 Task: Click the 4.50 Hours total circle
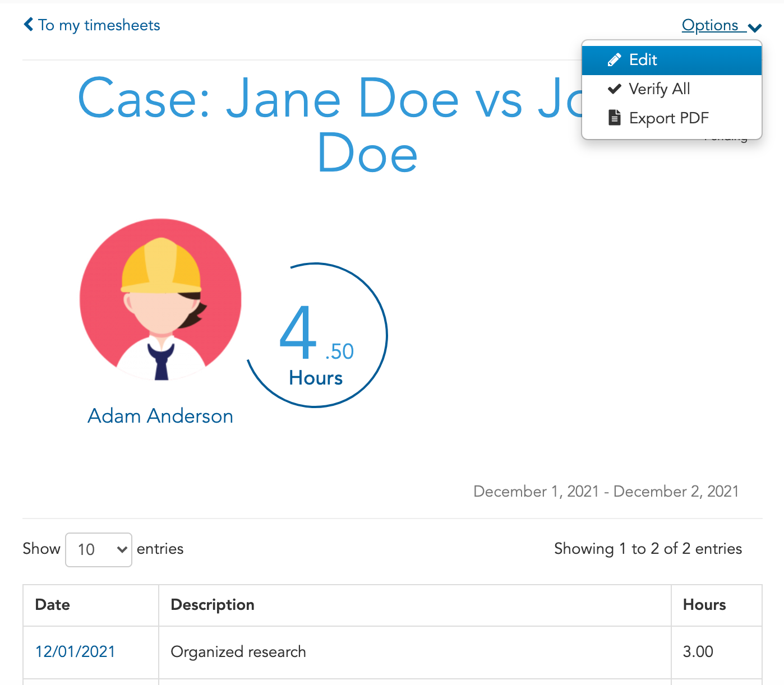click(317, 335)
